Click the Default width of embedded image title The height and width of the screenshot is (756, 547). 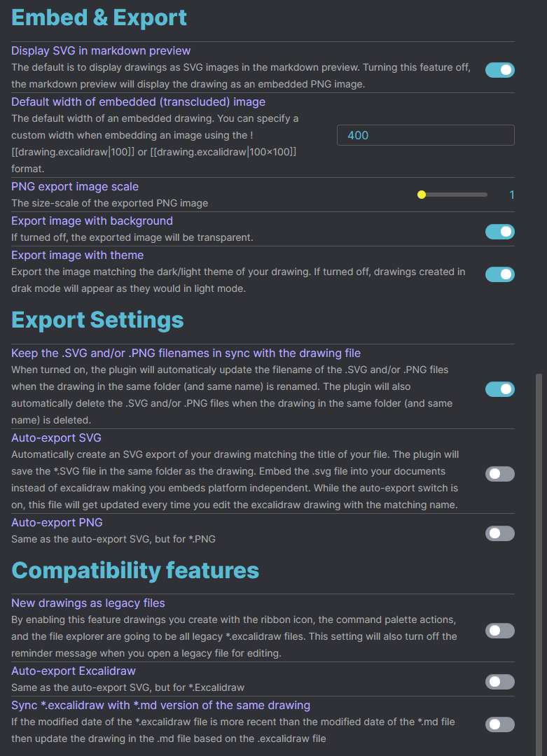[x=138, y=102]
